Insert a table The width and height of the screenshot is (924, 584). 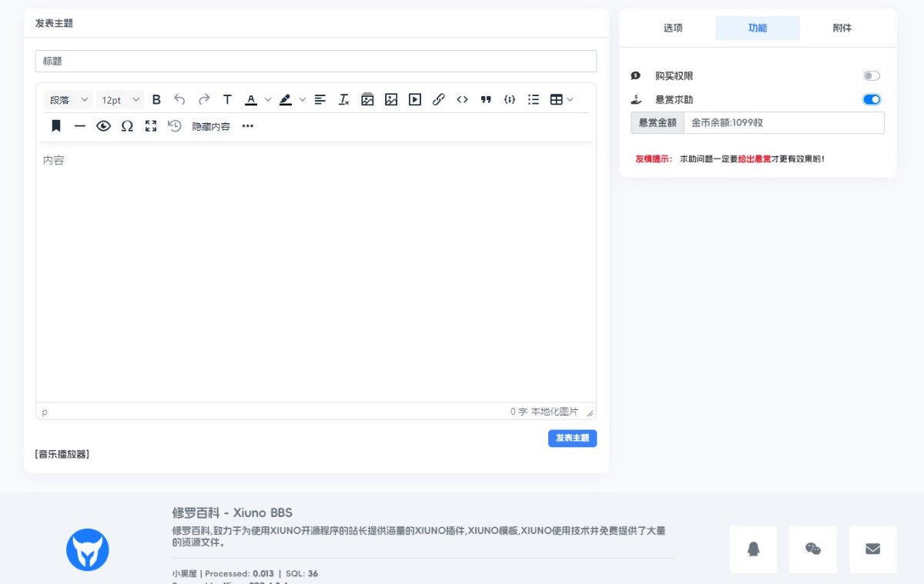tap(557, 99)
